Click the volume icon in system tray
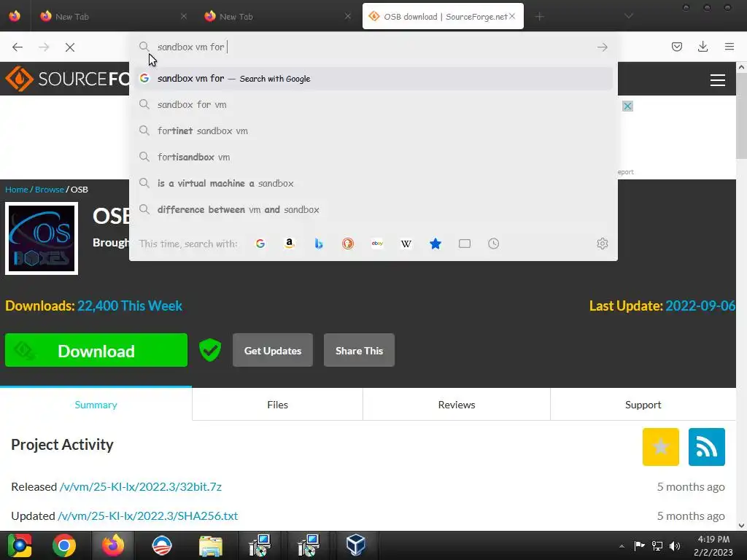Screen dimensions: 747x560 click(x=675, y=545)
